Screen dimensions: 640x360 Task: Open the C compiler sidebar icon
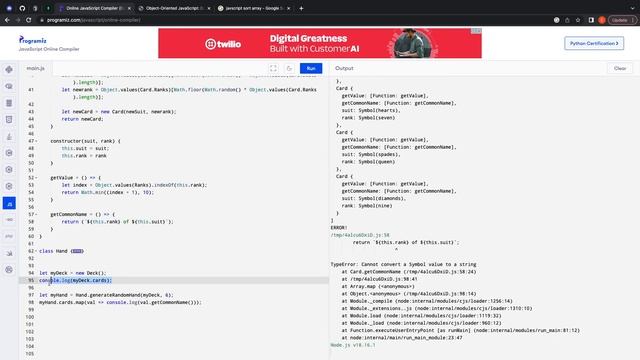9,153
